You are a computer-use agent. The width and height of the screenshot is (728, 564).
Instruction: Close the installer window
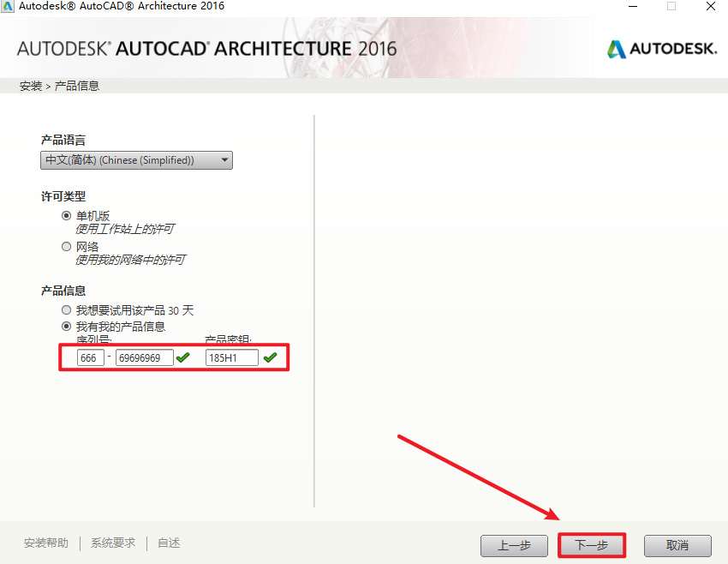tap(708, 6)
